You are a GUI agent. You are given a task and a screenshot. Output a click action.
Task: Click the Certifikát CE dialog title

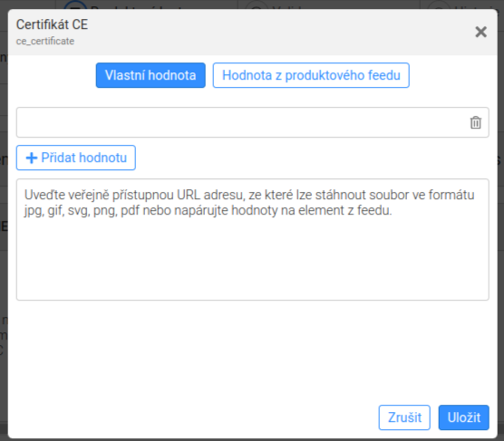pos(52,24)
